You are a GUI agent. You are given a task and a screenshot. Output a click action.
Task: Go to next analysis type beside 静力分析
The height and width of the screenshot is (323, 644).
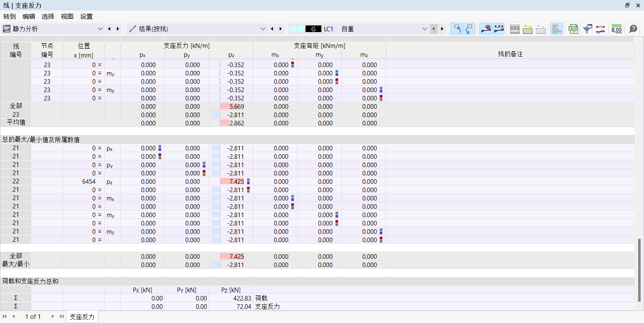tap(117, 29)
